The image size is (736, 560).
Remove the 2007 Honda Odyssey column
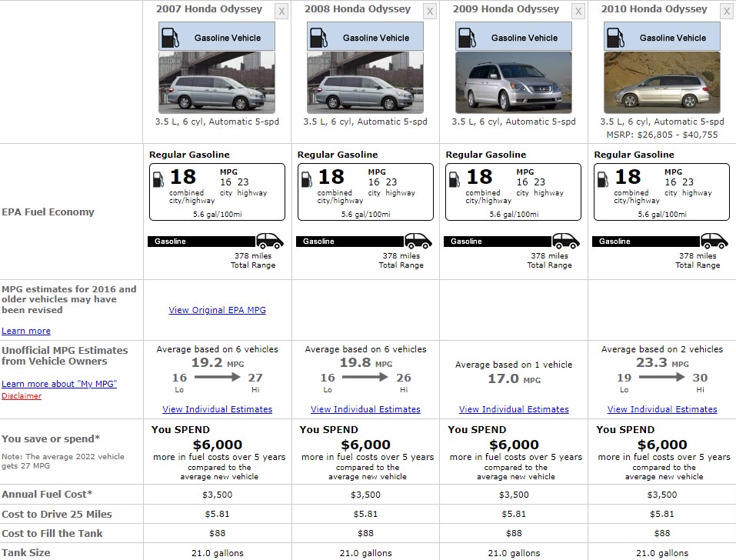pyautogui.click(x=281, y=12)
